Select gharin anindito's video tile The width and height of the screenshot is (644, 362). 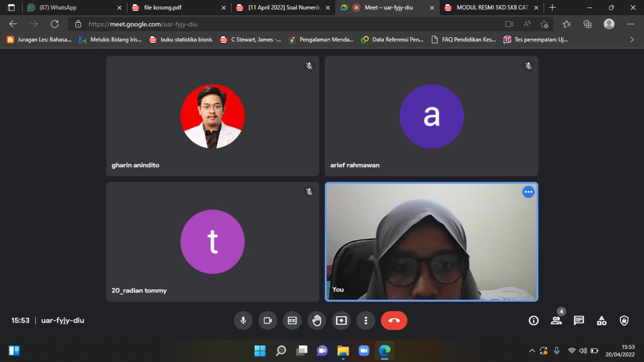pyautogui.click(x=212, y=116)
